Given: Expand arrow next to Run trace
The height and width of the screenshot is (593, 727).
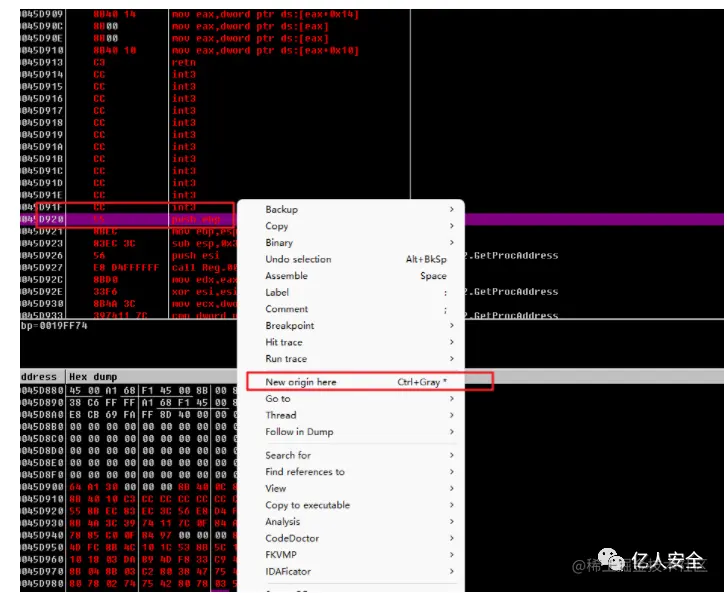Looking at the screenshot, I should [x=452, y=359].
